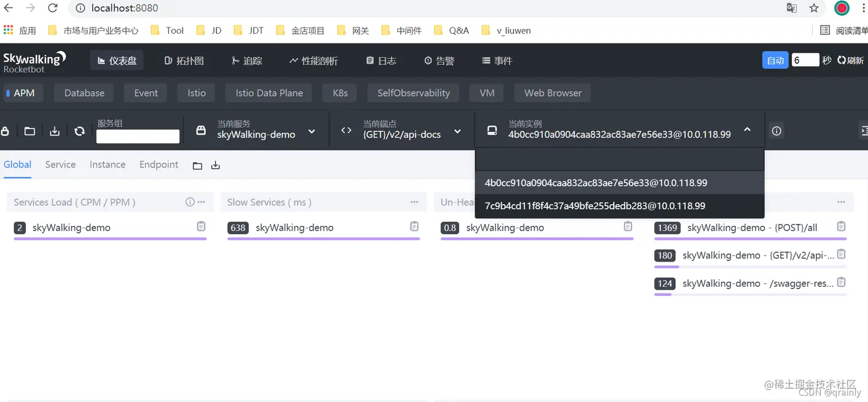Open the 日志 log menu

[381, 60]
